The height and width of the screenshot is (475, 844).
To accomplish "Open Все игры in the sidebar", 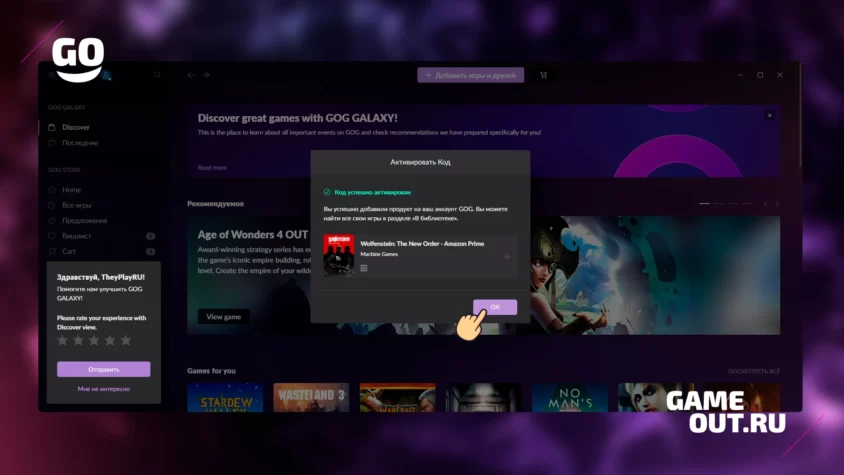I will point(76,205).
